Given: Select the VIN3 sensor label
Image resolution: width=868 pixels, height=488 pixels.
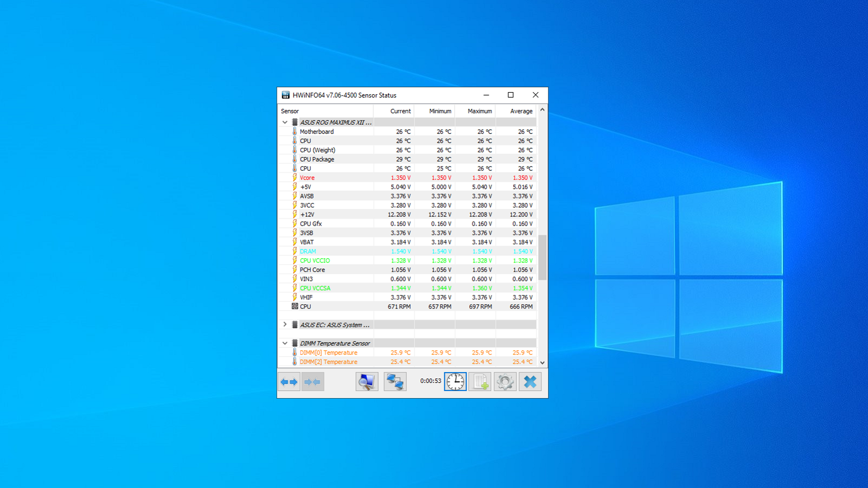Looking at the screenshot, I should point(307,279).
